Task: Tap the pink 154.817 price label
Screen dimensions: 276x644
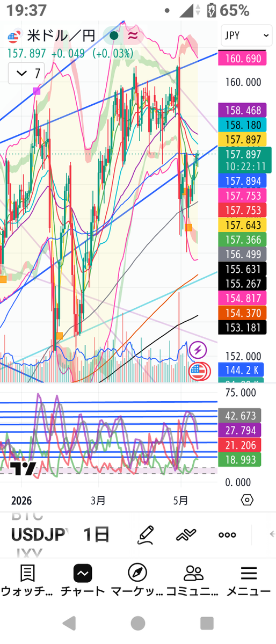Action: point(242,298)
